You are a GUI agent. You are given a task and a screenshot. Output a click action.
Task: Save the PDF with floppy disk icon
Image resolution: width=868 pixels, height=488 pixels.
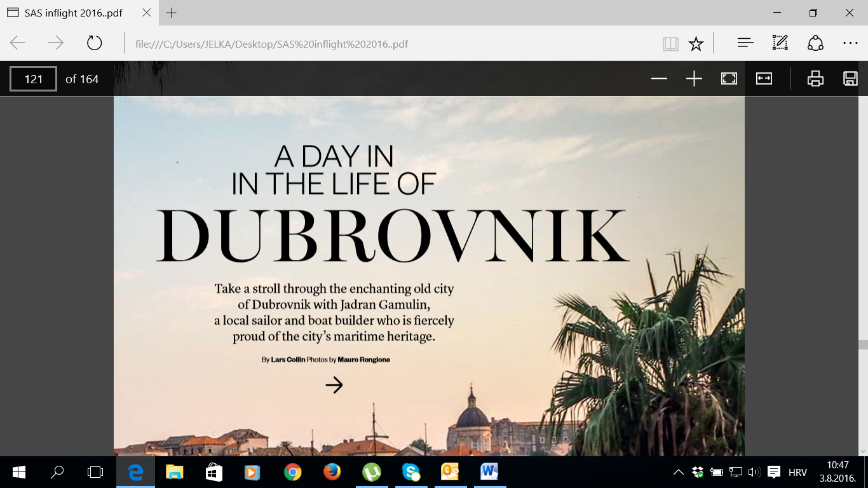850,79
